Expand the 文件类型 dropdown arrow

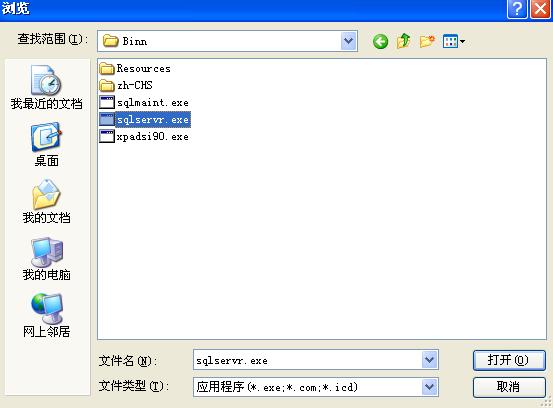pos(429,387)
